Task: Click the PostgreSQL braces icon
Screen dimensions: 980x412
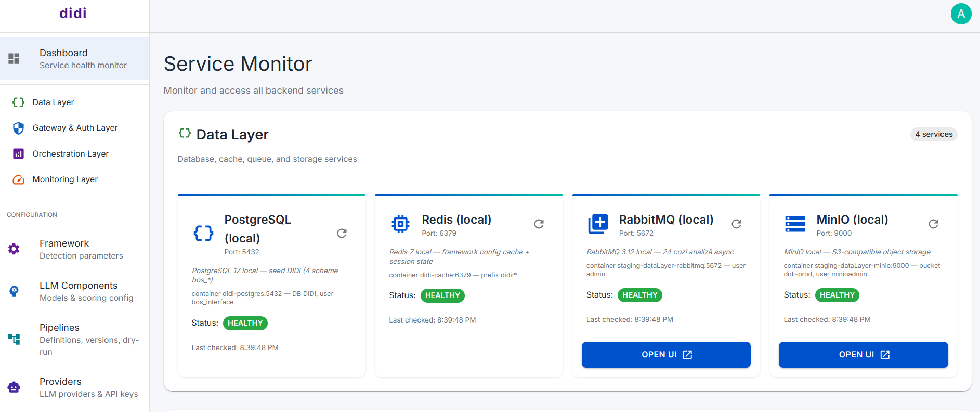Action: [x=203, y=233]
